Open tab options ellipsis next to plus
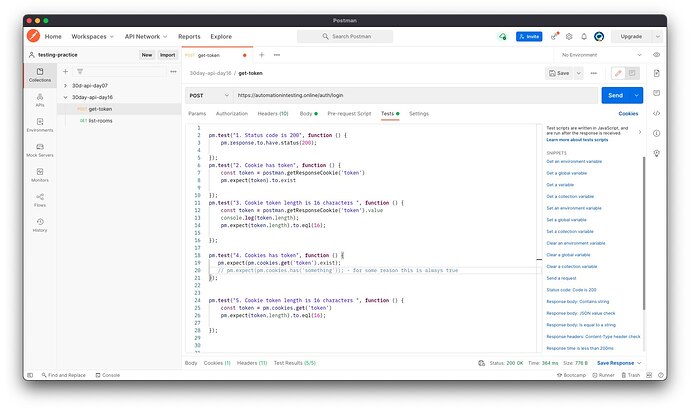Image resolution: width=690 pixels, height=411 pixels. tap(277, 55)
